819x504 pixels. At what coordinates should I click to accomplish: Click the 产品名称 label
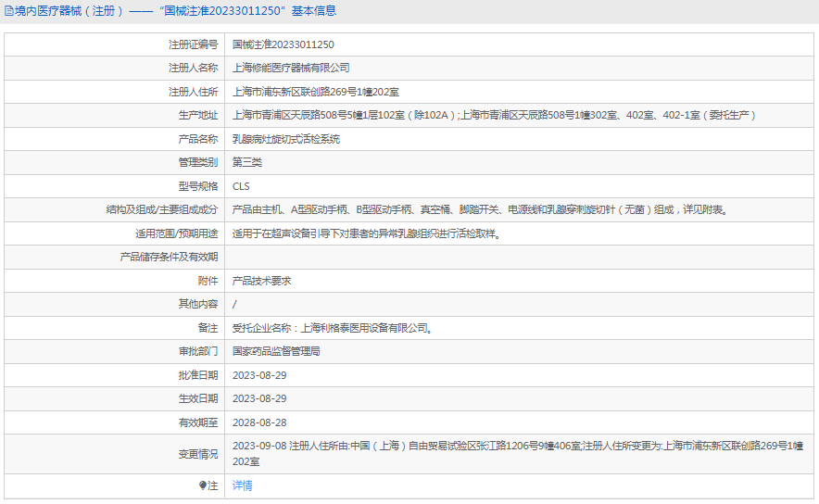point(198,139)
